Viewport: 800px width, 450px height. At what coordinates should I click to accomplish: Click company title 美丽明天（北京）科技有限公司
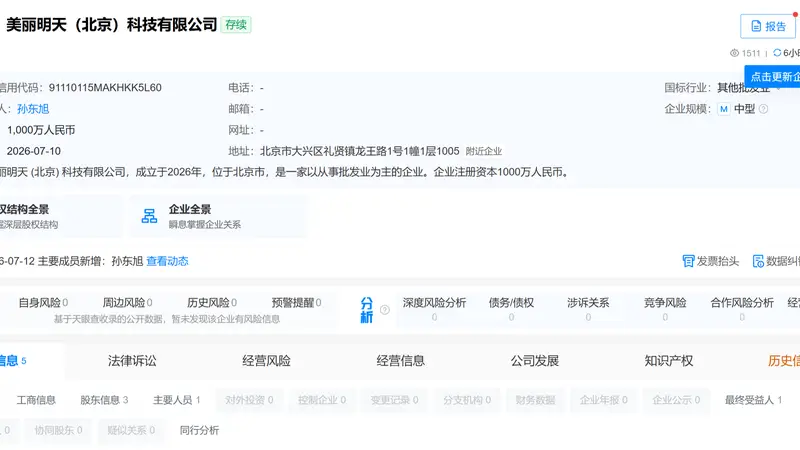pyautogui.click(x=112, y=24)
